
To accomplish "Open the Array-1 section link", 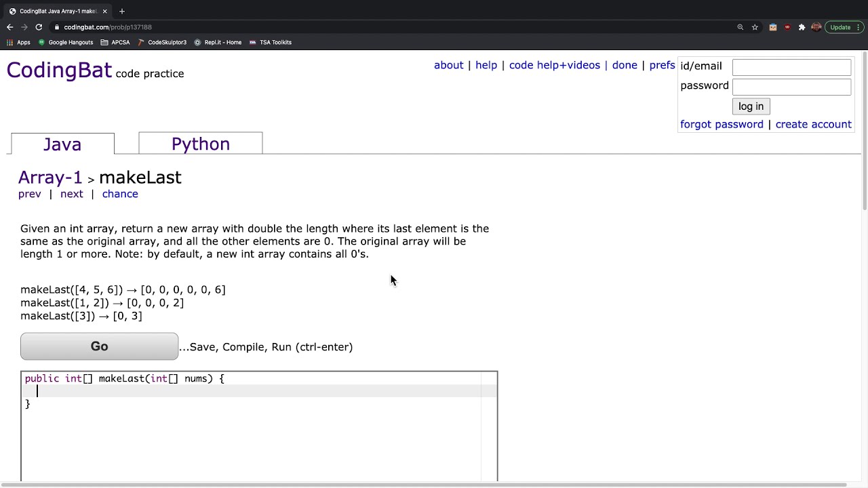I will [50, 178].
